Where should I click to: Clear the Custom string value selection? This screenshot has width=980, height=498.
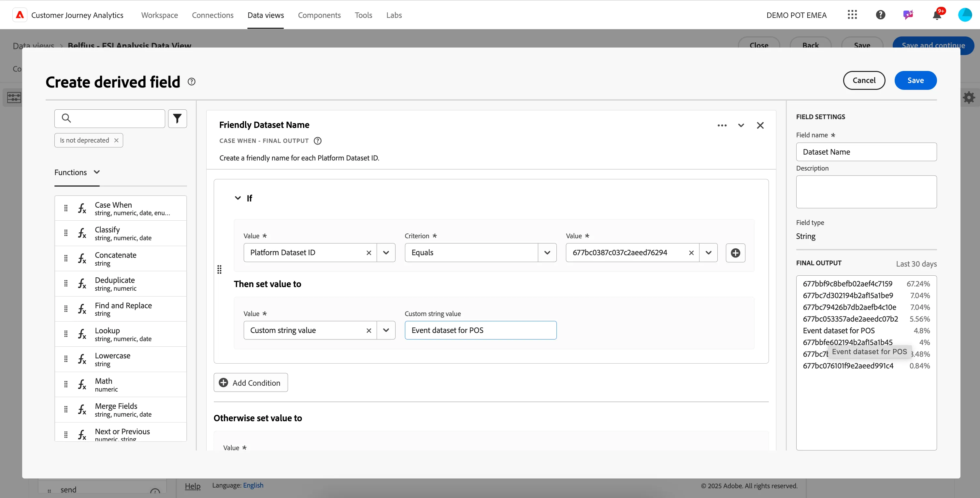(369, 331)
